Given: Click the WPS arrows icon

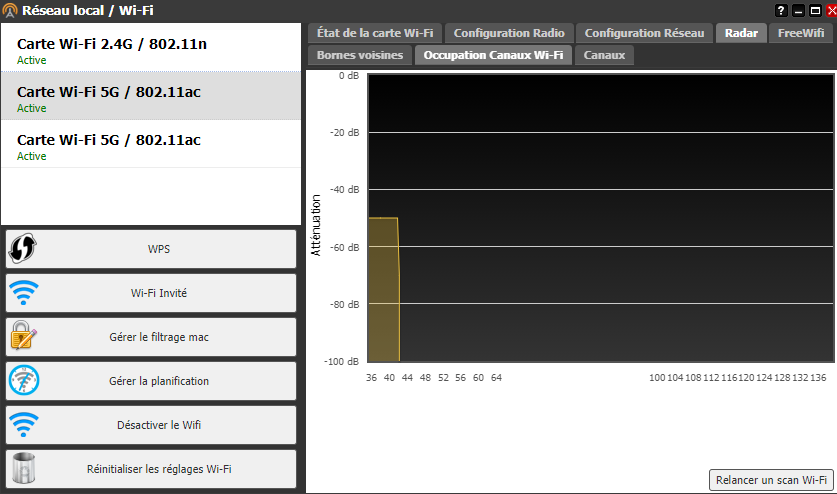Looking at the screenshot, I should coord(22,248).
